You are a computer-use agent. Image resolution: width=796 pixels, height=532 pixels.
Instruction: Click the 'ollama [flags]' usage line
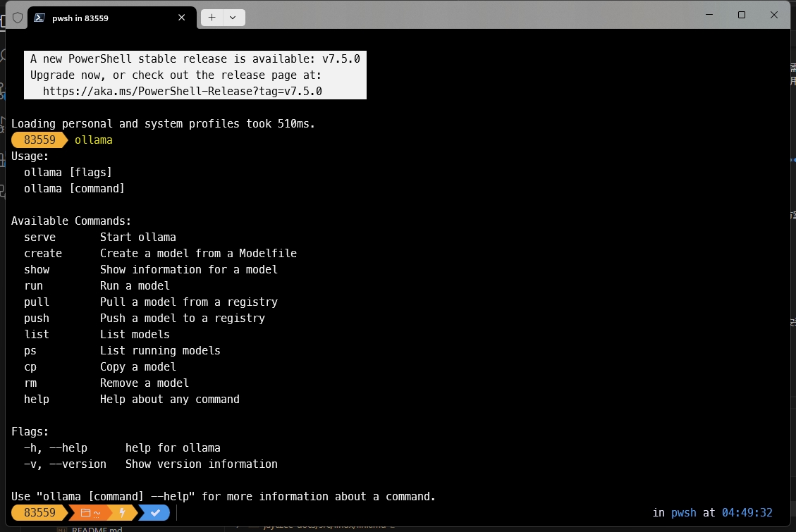[x=68, y=173]
